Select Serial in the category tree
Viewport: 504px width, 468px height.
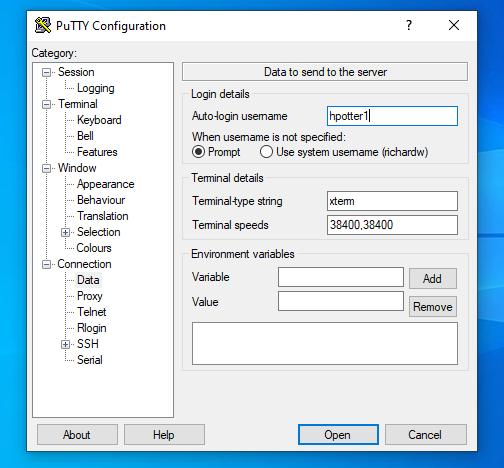point(90,360)
